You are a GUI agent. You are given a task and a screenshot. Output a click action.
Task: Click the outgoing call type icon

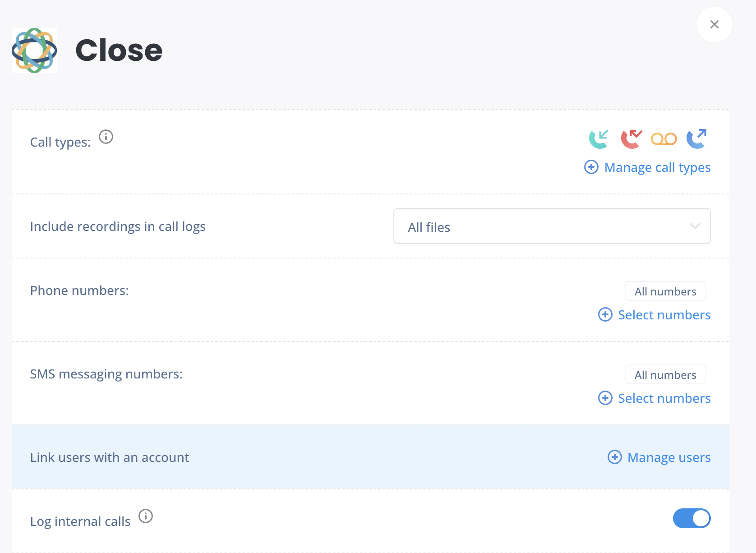(696, 139)
